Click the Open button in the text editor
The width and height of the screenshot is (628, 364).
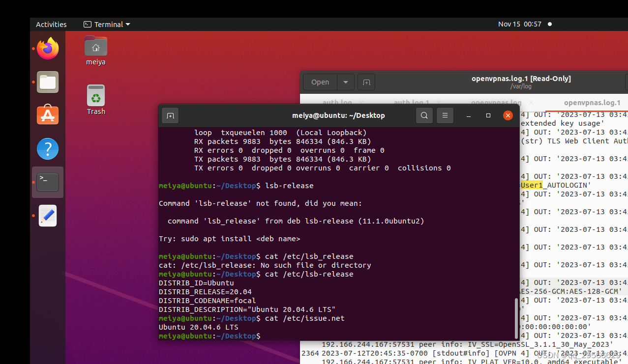(320, 82)
